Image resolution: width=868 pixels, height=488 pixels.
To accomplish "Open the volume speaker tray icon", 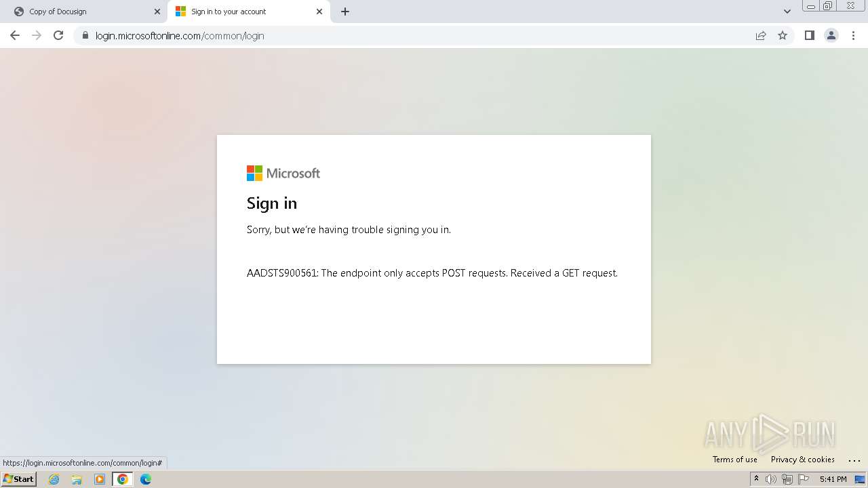I will tap(771, 479).
